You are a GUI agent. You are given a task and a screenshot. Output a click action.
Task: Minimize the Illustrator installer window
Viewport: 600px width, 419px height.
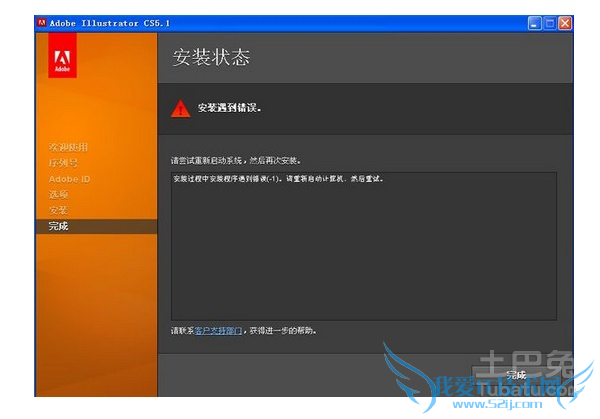[534, 23]
